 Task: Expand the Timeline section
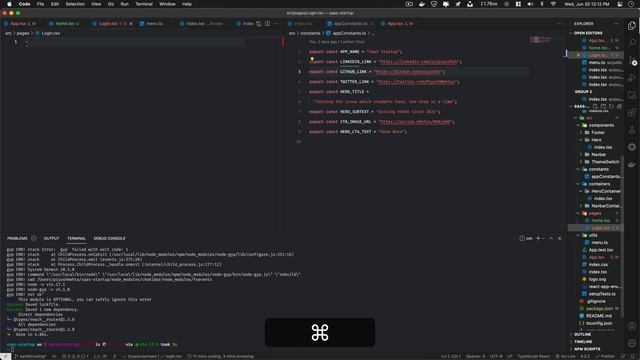583,342
